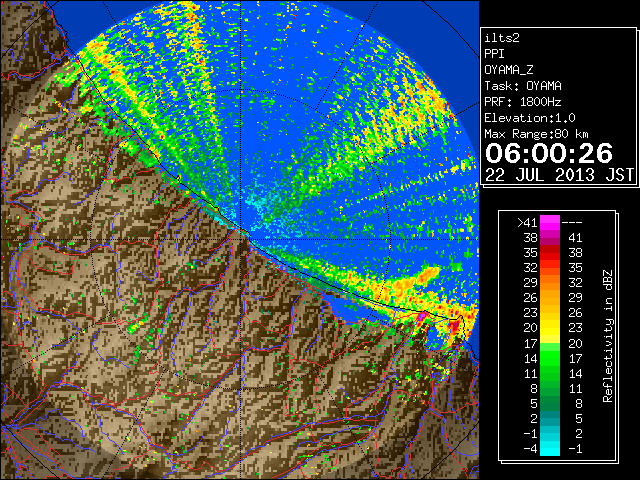The image size is (640, 480).
Task: Click the legend value '-1' on the right scale
Action: [575, 449]
